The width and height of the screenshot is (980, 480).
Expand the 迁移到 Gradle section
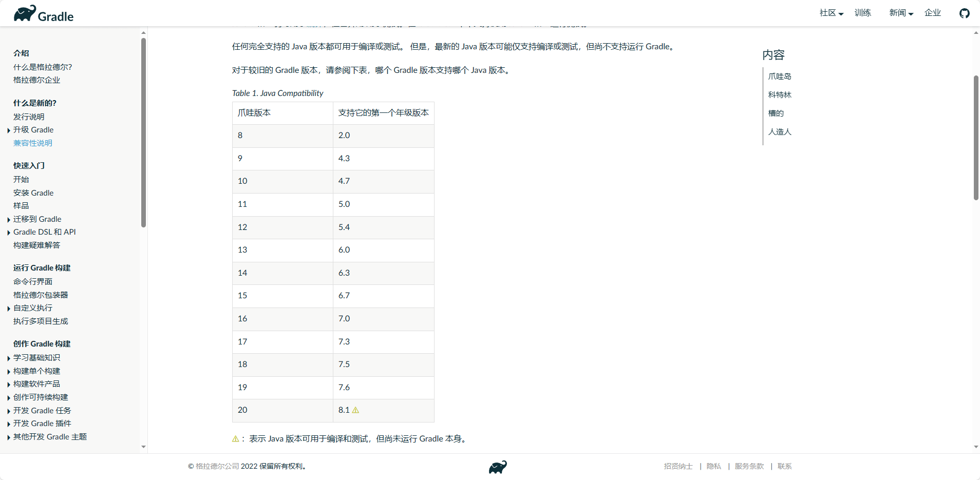pyautogui.click(x=9, y=220)
